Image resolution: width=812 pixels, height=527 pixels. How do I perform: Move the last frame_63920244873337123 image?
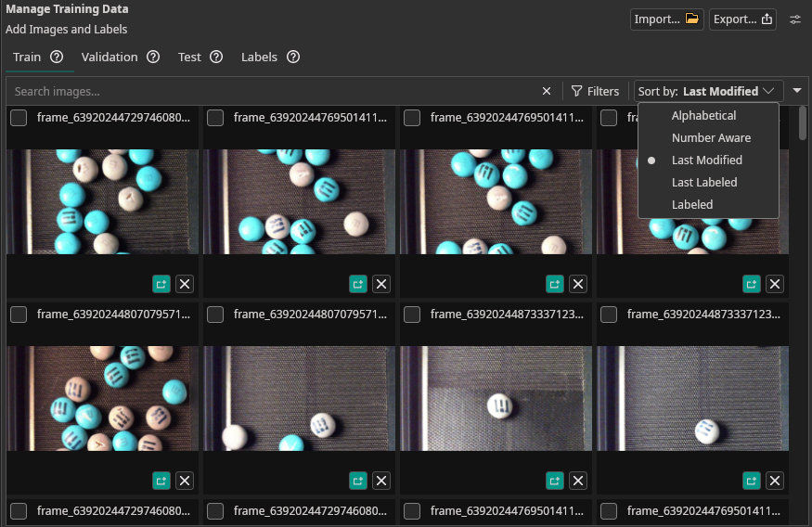pyautogui.click(x=752, y=481)
